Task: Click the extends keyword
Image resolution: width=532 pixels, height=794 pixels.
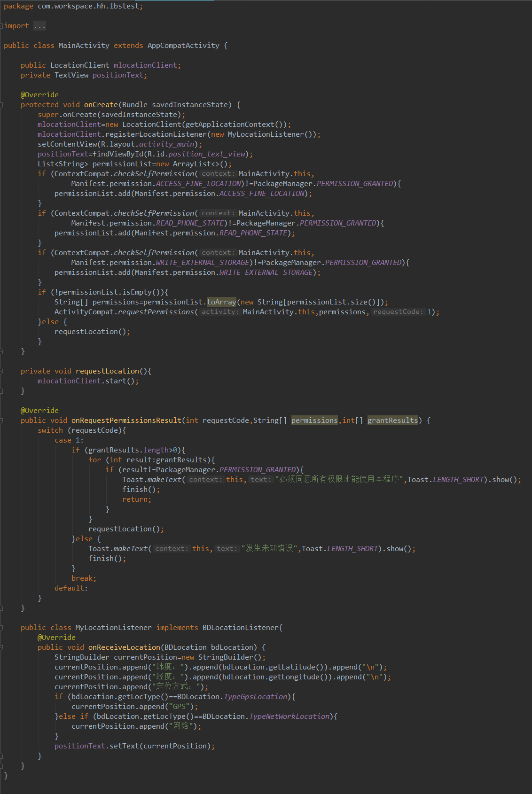Action: (128, 46)
